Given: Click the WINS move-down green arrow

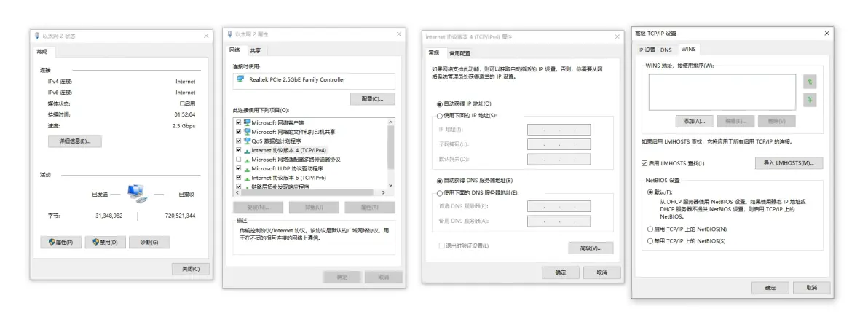Looking at the screenshot, I should click(809, 101).
